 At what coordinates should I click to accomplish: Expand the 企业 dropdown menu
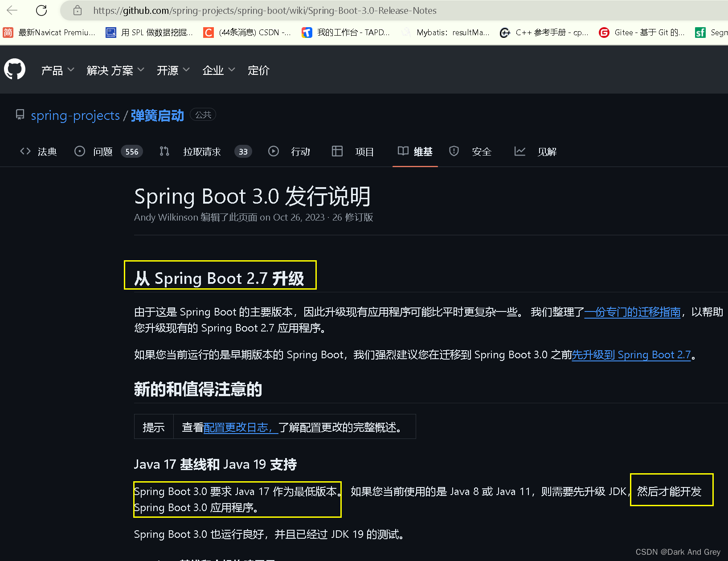tap(218, 70)
